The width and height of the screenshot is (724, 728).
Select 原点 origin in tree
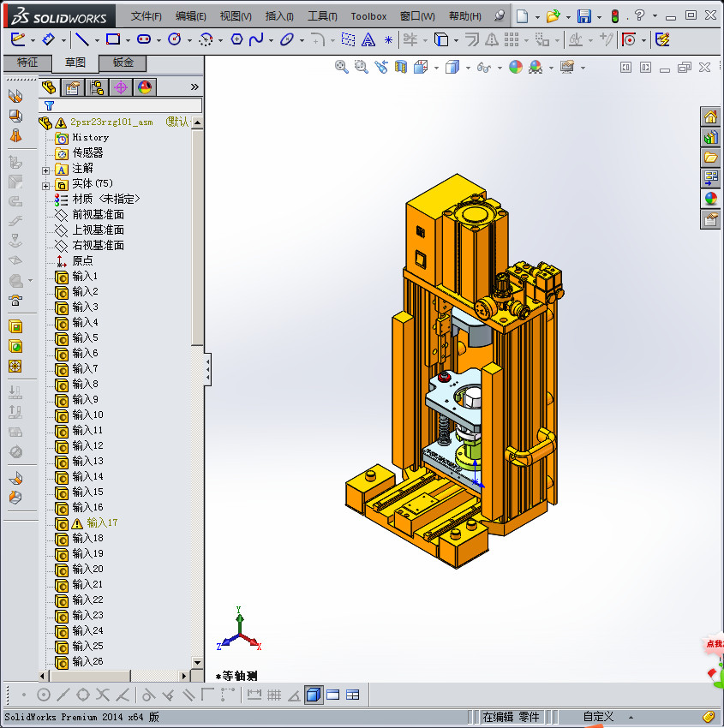coord(82,260)
